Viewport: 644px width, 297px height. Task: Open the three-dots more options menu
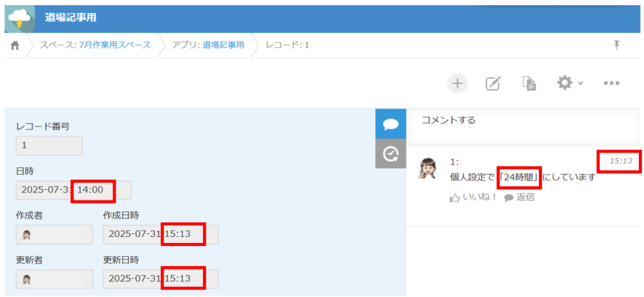pyautogui.click(x=611, y=84)
